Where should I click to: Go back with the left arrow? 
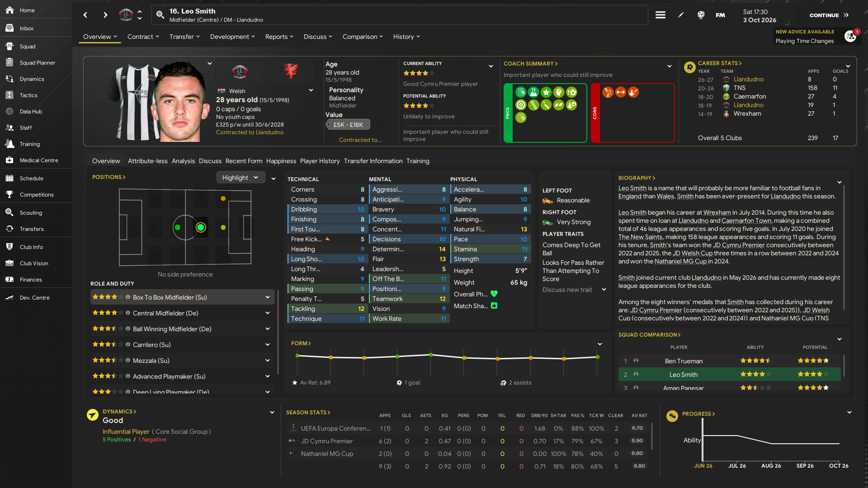point(85,15)
